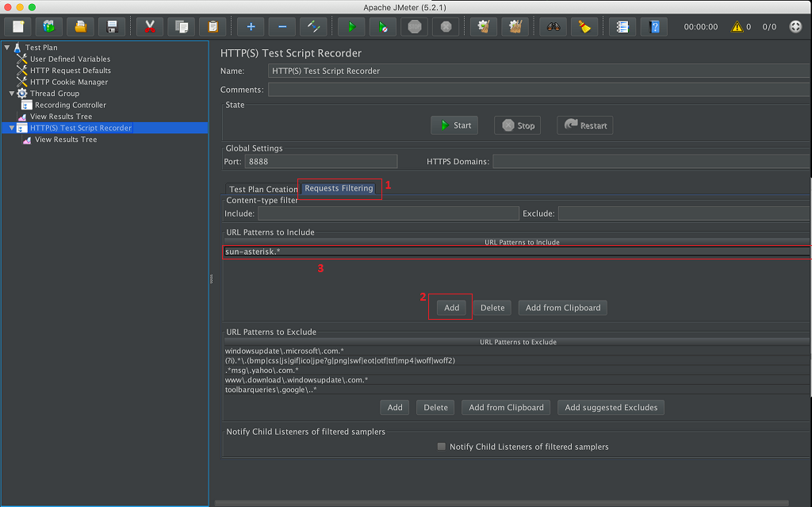
Task: Click the New test plan icon
Action: [x=19, y=26]
